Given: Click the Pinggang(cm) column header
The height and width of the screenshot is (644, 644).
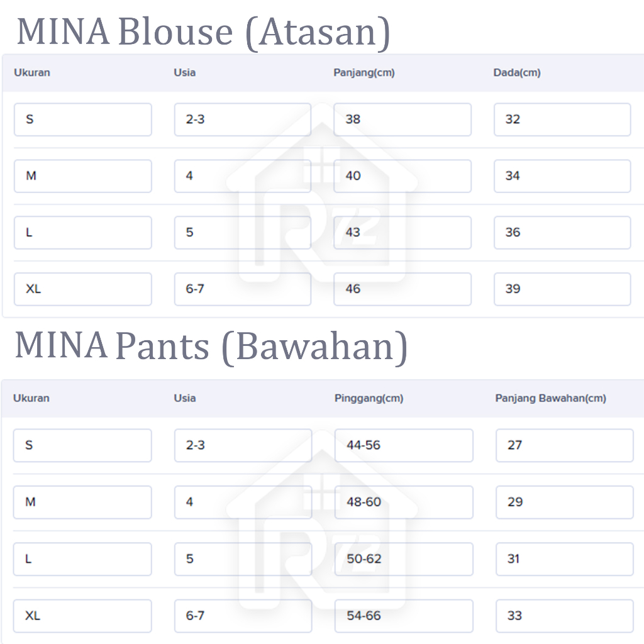Looking at the screenshot, I should click(x=369, y=398).
